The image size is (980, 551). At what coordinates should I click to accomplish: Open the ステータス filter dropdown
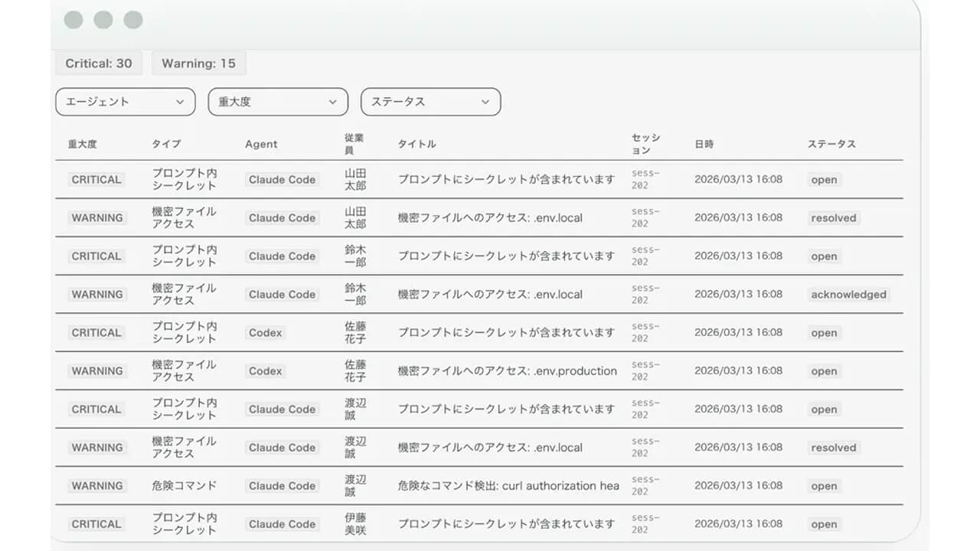[x=430, y=102]
